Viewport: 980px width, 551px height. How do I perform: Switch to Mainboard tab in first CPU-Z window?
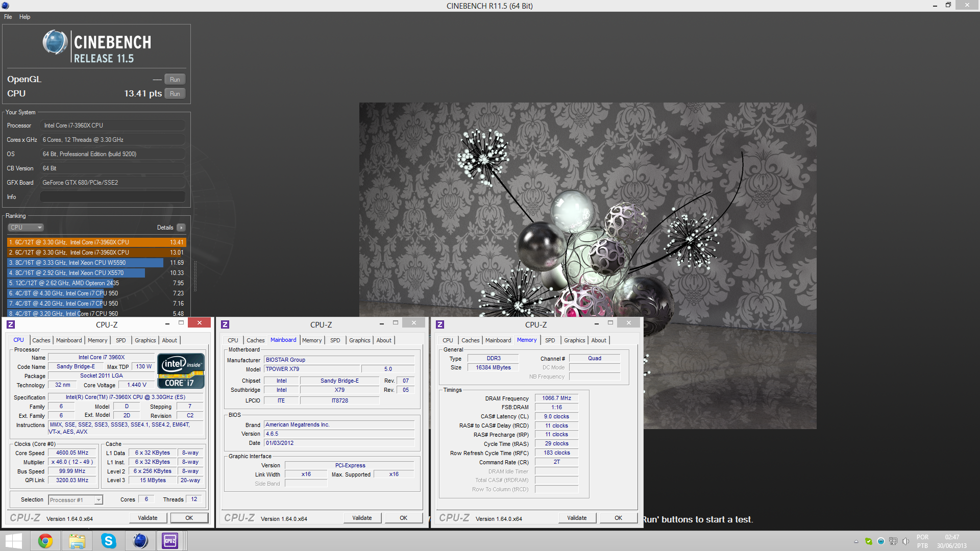(69, 340)
